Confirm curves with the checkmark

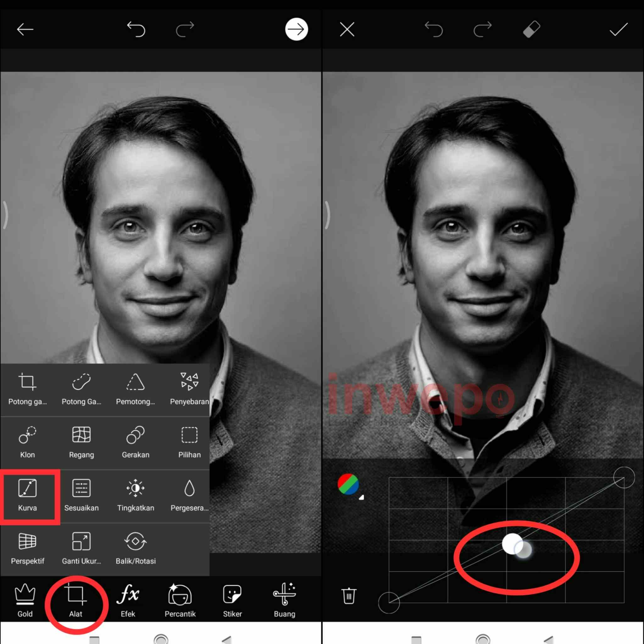click(x=618, y=29)
